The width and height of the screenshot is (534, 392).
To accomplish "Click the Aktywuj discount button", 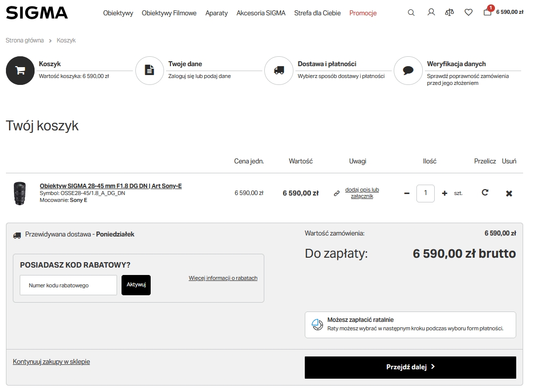I will tap(136, 285).
